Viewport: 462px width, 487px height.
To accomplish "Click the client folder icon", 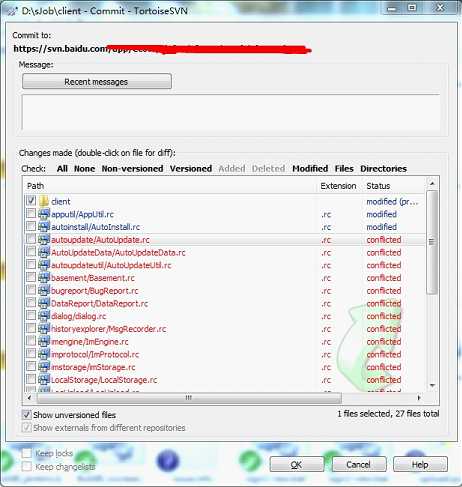I will coord(44,201).
